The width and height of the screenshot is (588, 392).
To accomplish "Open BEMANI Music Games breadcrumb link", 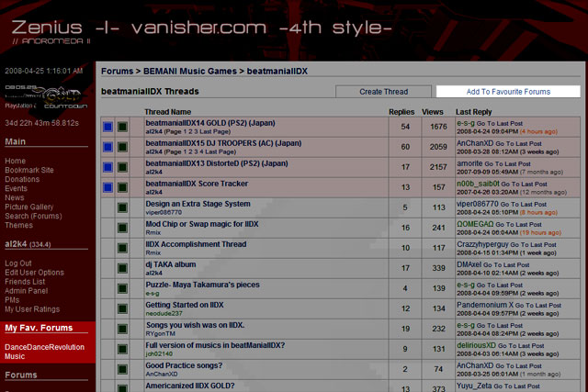I will tap(190, 72).
